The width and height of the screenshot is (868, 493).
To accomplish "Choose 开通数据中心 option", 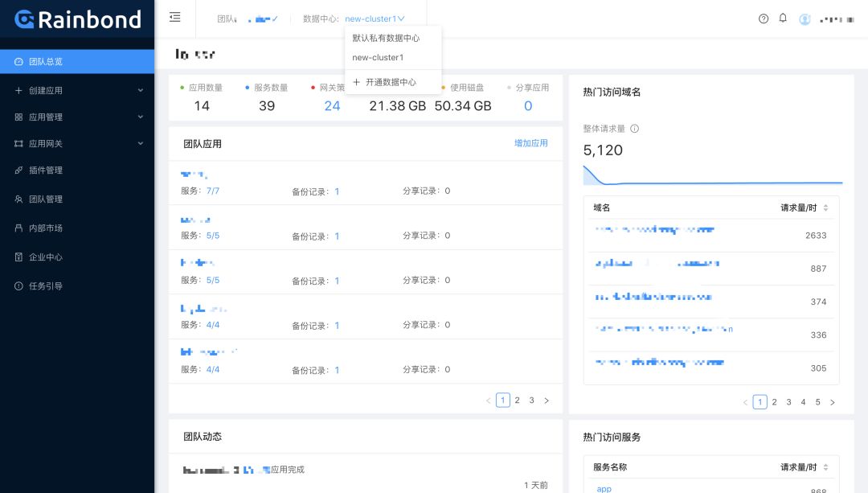I will coord(392,82).
